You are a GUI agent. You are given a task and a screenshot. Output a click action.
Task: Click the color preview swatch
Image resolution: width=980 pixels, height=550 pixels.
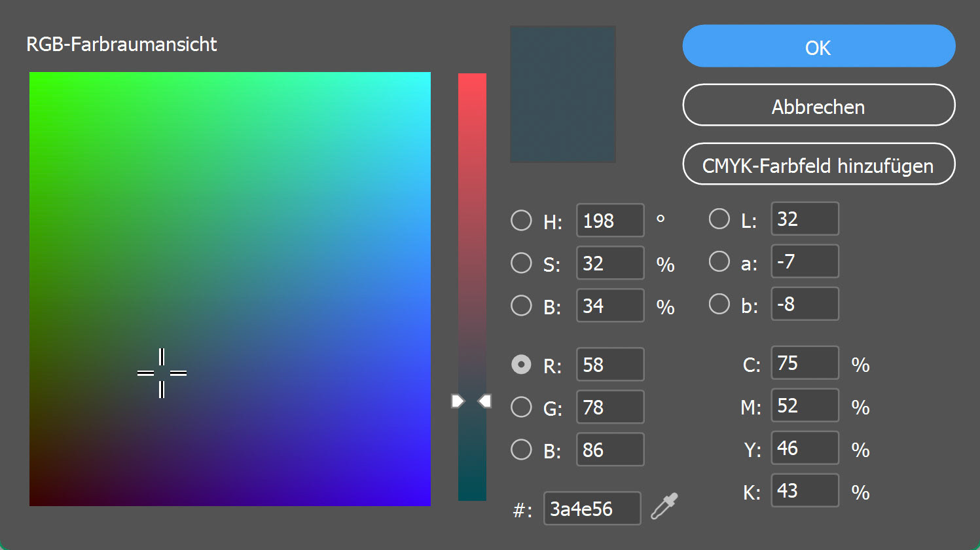click(562, 94)
